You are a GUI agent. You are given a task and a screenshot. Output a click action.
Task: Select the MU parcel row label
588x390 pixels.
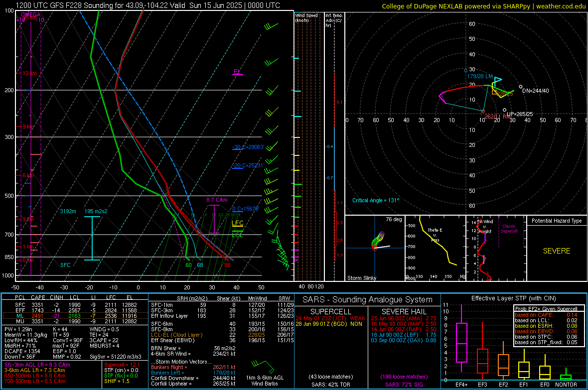pyautogui.click(x=20, y=321)
